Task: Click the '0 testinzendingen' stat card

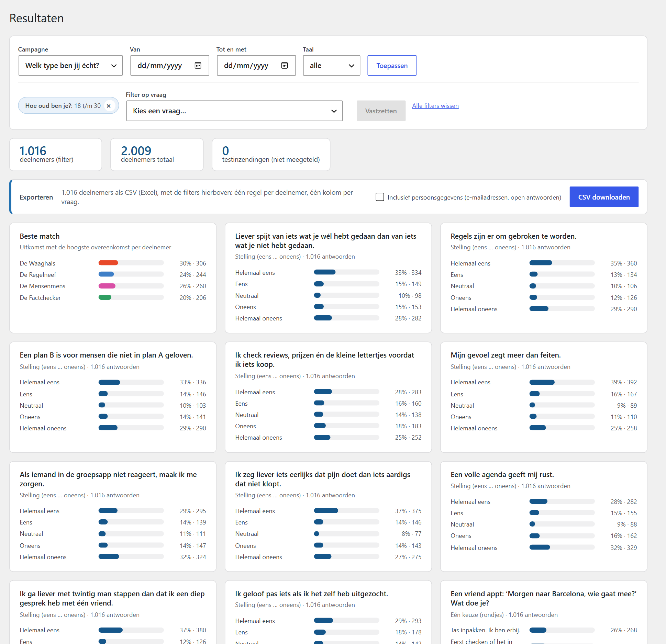Action: coord(271,155)
